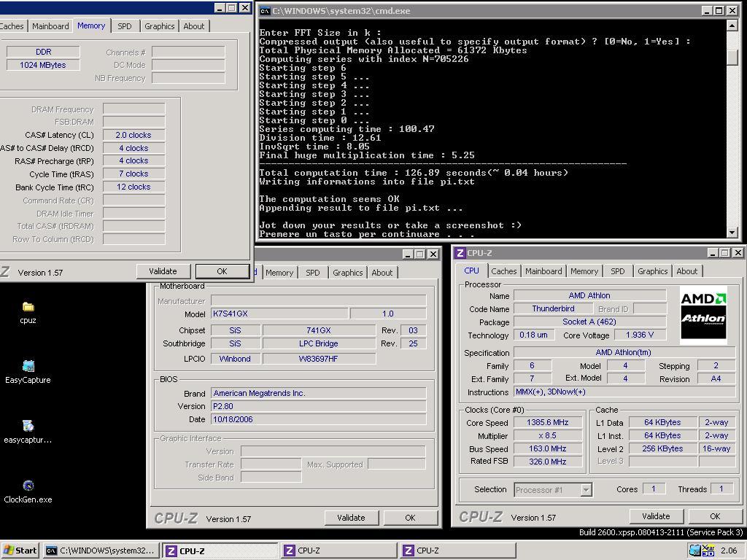The image size is (747, 560).
Task: Activate the middle CPU-Z taskbar button
Action: pos(338,551)
